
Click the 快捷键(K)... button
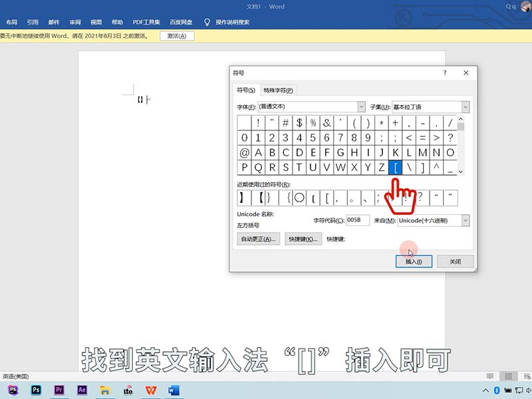[303, 239]
